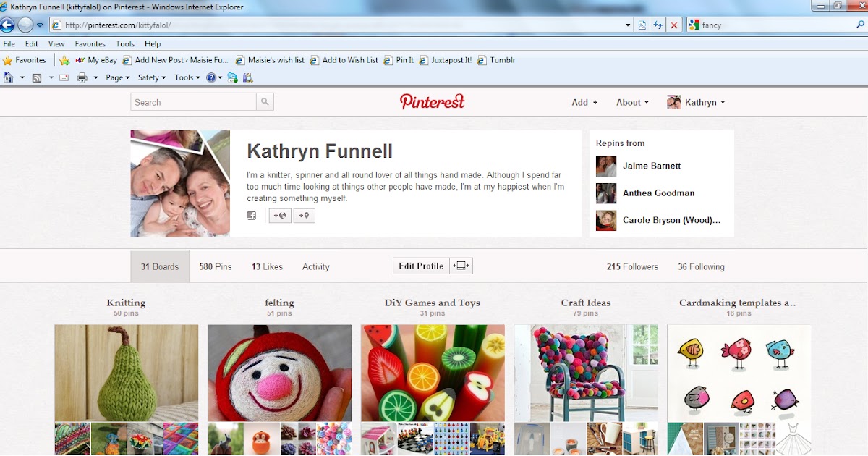Click the add website globe button
Viewport: 868px width, 456px height.
point(279,215)
